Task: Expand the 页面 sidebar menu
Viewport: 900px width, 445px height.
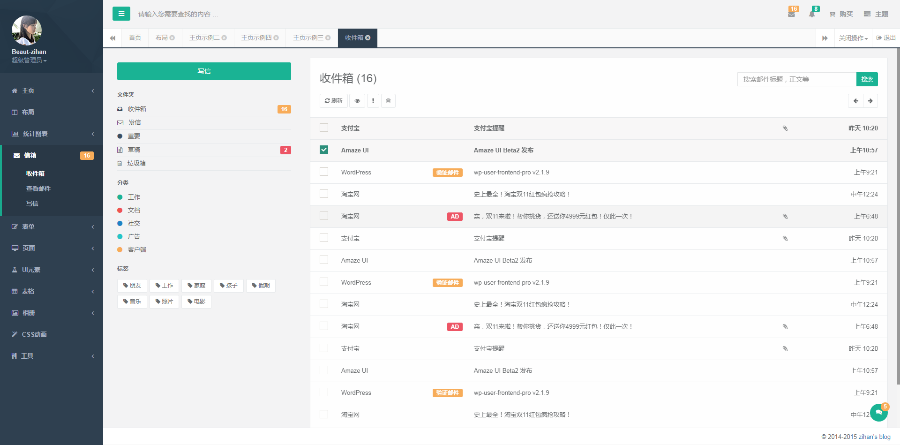Action: [52, 248]
